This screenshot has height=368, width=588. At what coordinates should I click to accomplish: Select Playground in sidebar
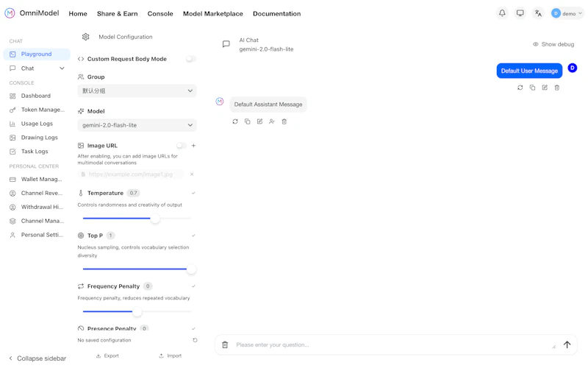pyautogui.click(x=37, y=54)
